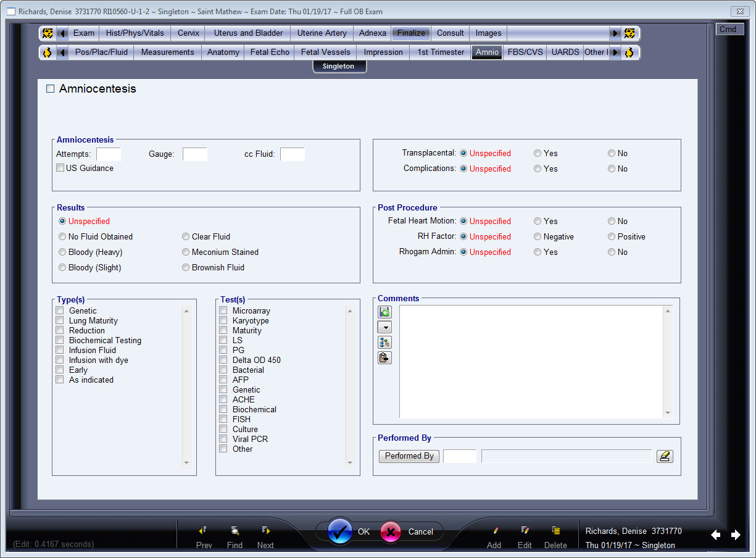Click the tree diagram icon beside Comments

384,343
